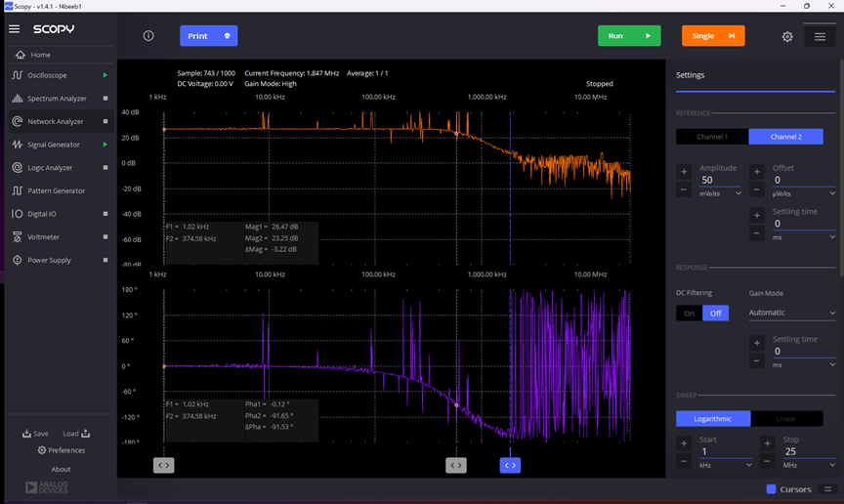Edit the Amplitude value 50
Image resolution: width=844 pixels, height=504 pixels.
coord(720,180)
